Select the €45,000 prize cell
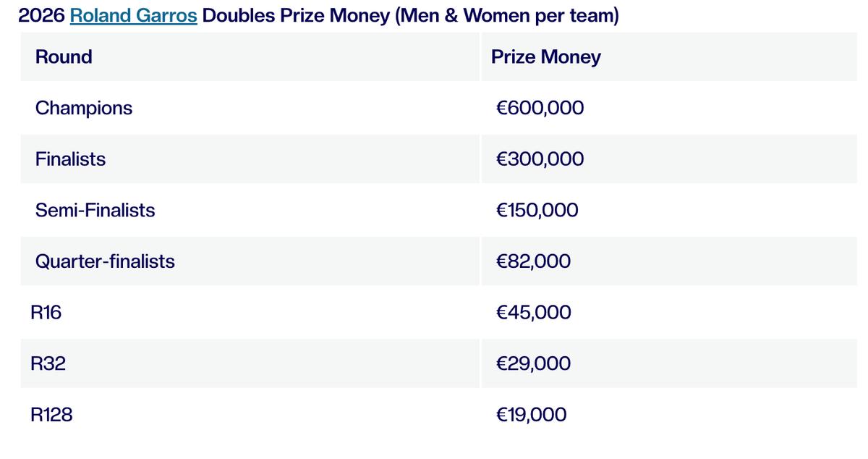Viewport: 868px width, 459px height. (x=534, y=313)
